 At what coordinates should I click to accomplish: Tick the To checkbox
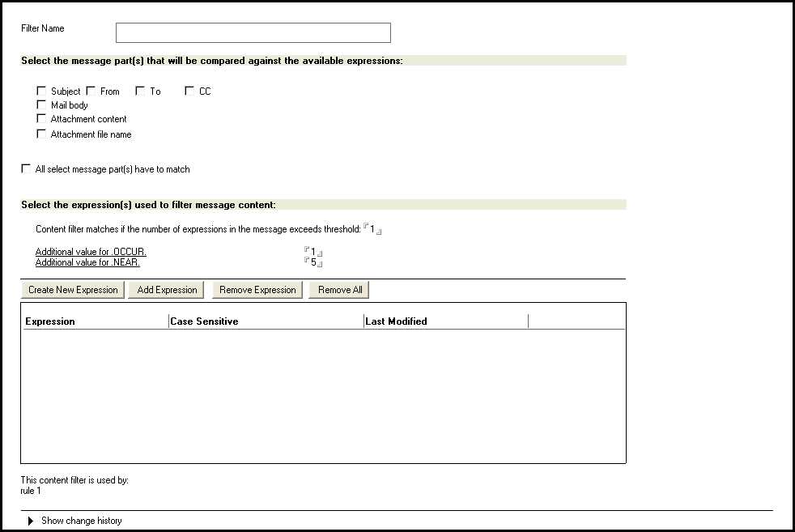[141, 92]
